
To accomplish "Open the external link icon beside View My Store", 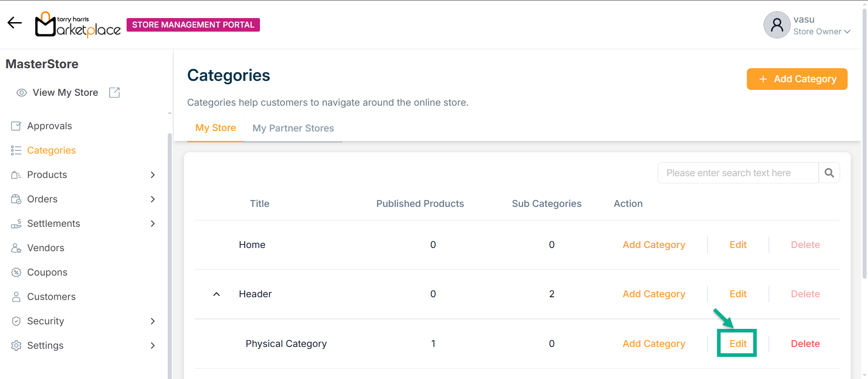I will point(114,93).
